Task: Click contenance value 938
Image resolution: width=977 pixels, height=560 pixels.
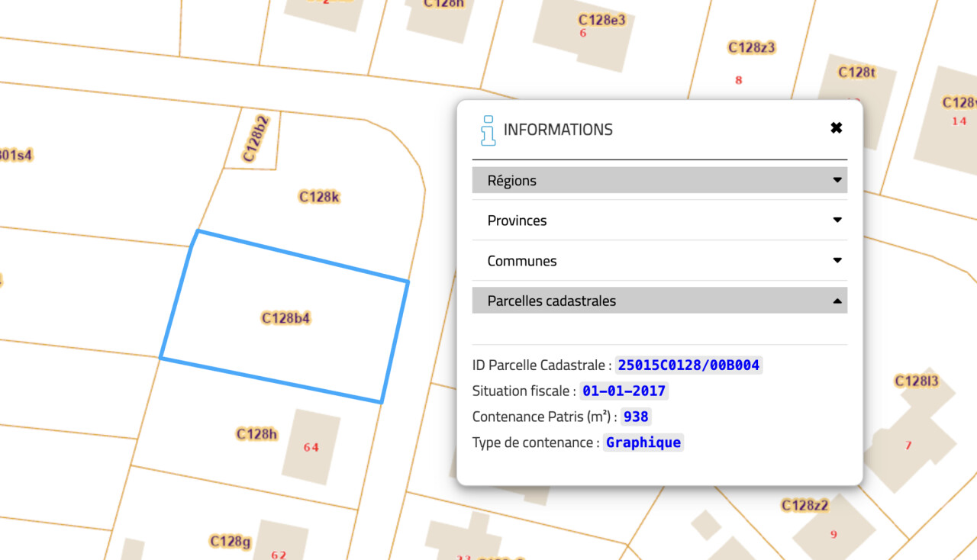Action: (x=636, y=417)
